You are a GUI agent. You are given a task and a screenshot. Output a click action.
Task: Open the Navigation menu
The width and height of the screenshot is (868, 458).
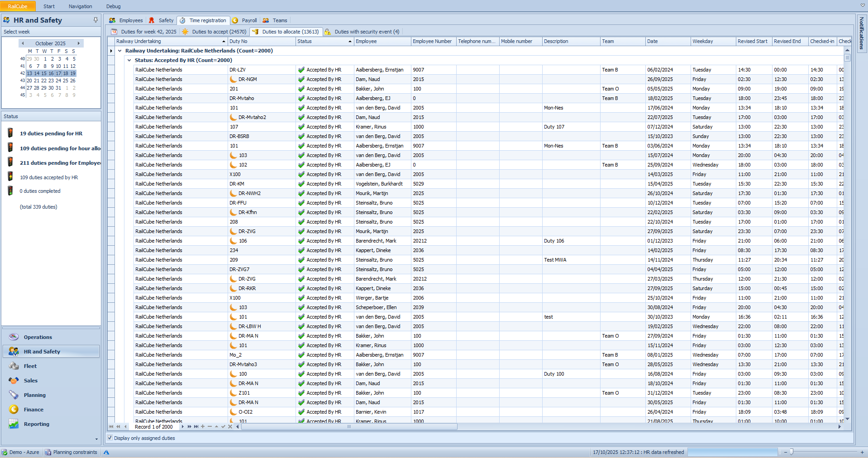tap(80, 6)
